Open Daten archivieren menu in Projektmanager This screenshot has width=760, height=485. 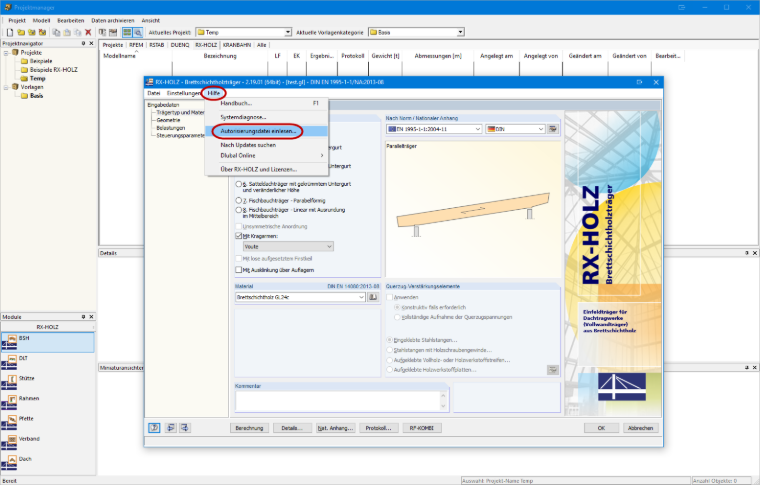click(113, 20)
